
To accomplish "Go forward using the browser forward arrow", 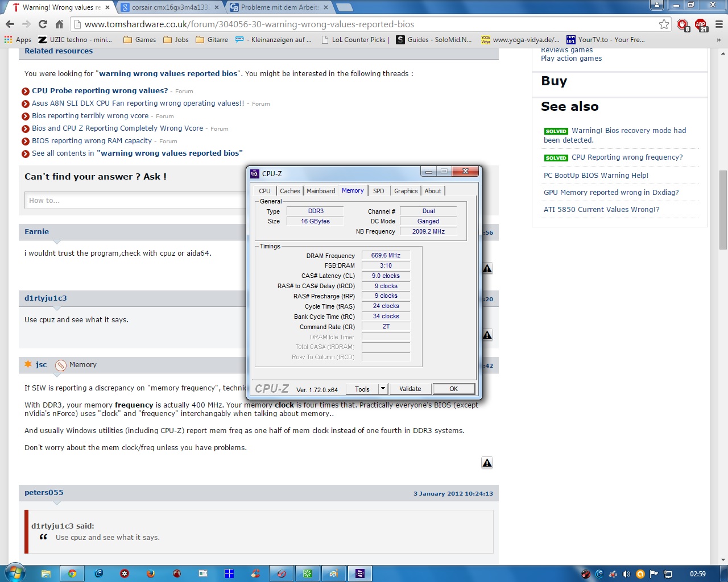I will [x=26, y=24].
